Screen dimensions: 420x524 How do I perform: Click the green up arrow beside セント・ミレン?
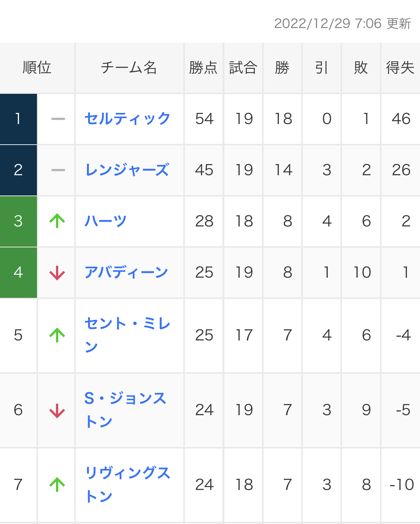[57, 335]
